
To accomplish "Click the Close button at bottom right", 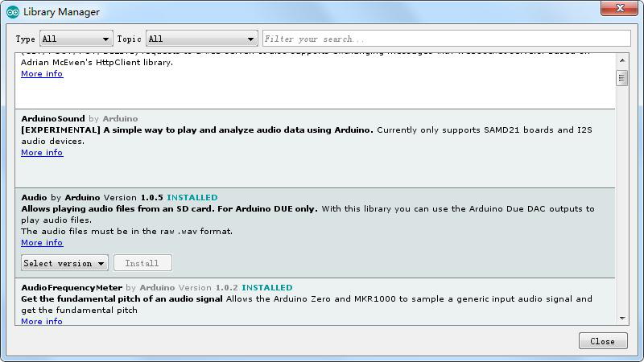I will point(603,341).
